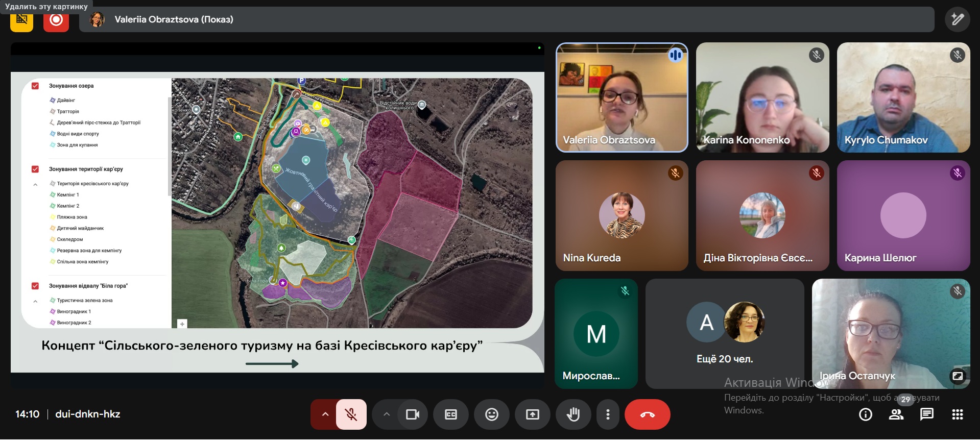The height and width of the screenshot is (443, 980).
Task: Uncheck the Зонування озера checkbox
Action: [x=35, y=86]
